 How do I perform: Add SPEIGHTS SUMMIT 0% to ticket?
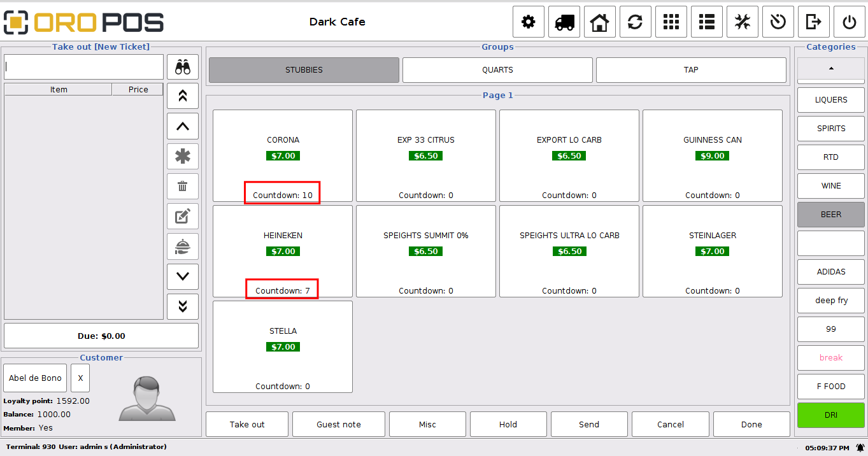(426, 251)
